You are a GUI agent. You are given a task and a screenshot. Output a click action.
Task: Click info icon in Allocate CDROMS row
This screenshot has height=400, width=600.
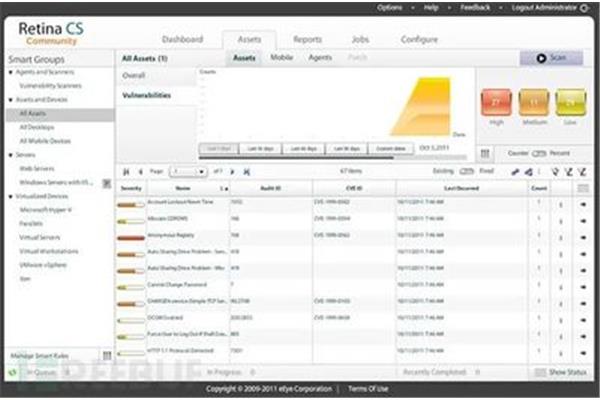click(561, 221)
